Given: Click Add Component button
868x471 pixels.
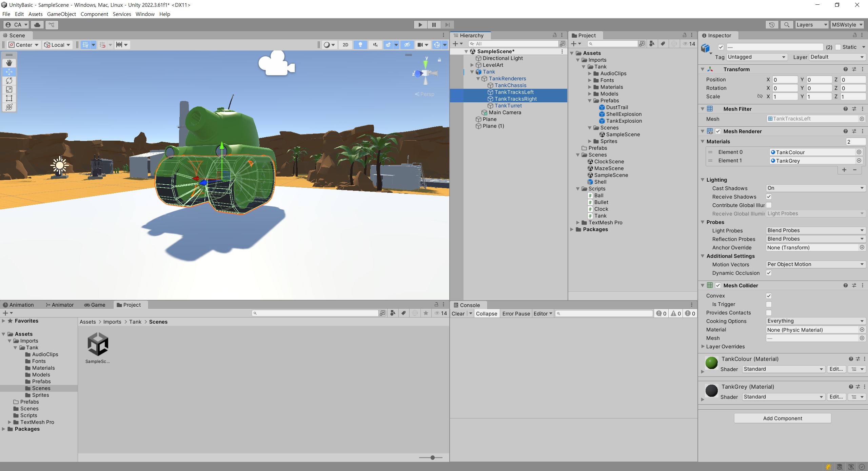Looking at the screenshot, I should 782,418.
